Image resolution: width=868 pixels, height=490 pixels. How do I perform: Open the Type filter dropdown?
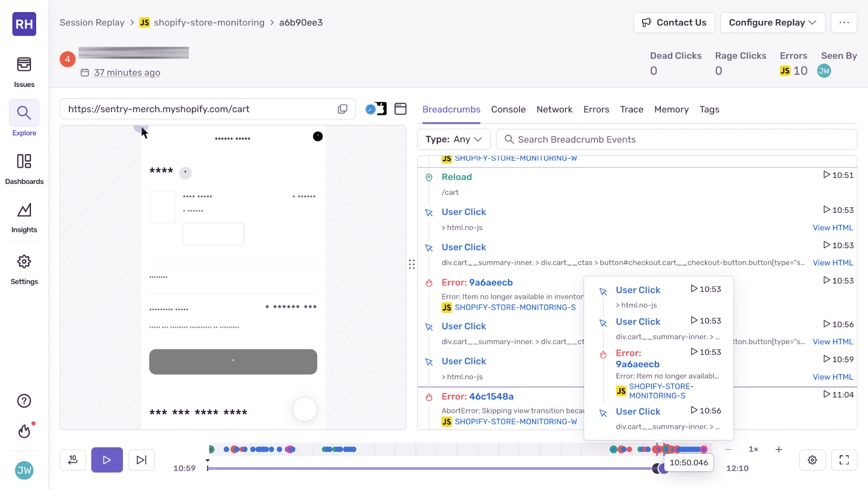pos(453,139)
